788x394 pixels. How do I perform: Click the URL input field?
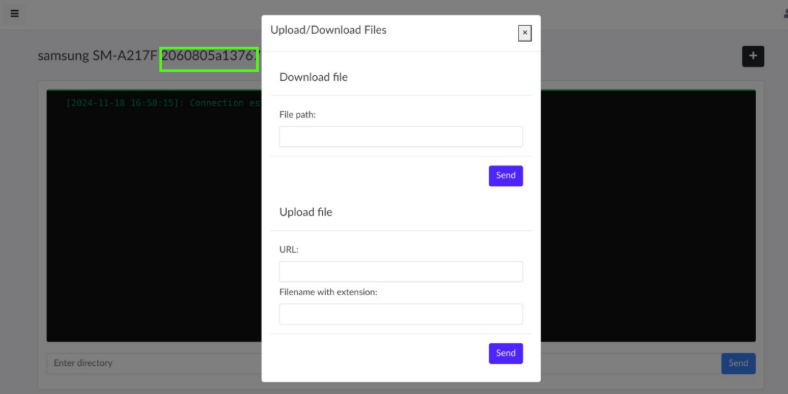tap(401, 271)
